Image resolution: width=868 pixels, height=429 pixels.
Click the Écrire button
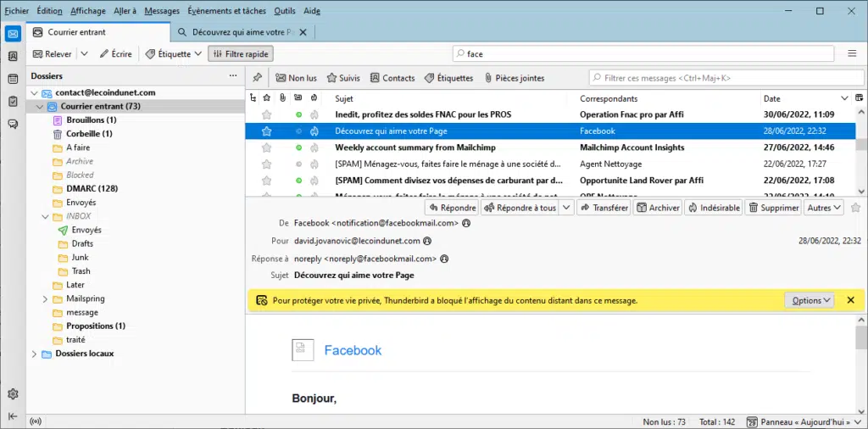click(116, 53)
